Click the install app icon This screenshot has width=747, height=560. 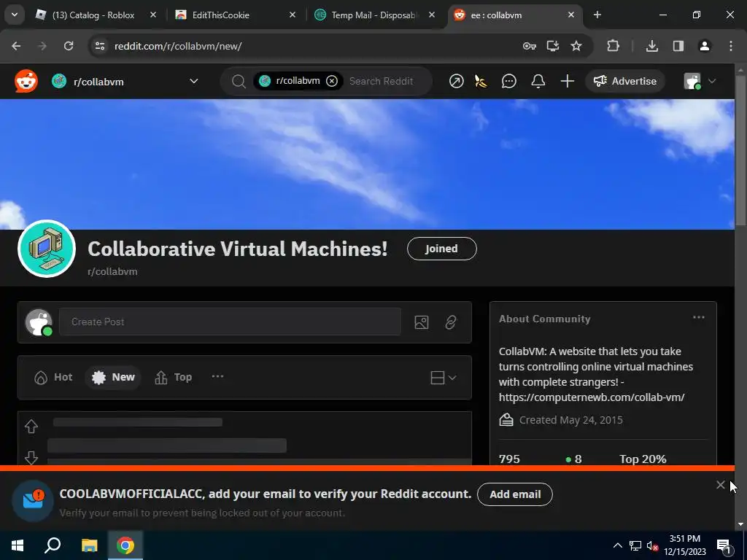click(x=553, y=46)
